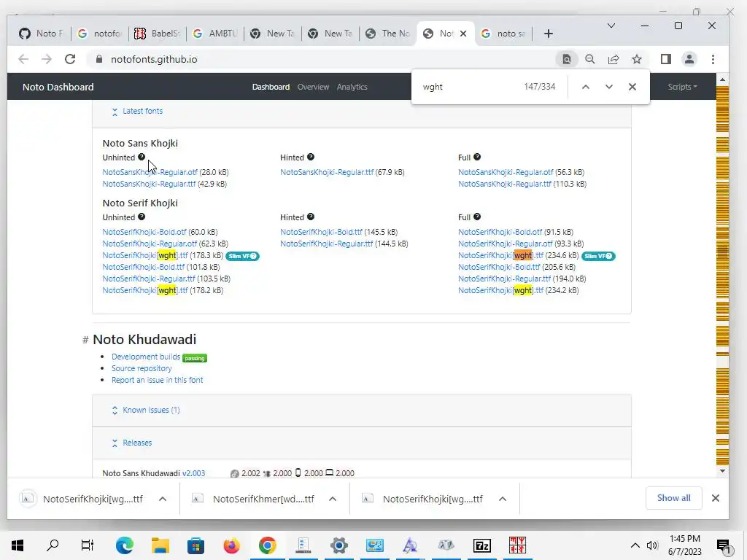Bookmark this page with the star icon
This screenshot has width=747, height=560.
[x=636, y=59]
